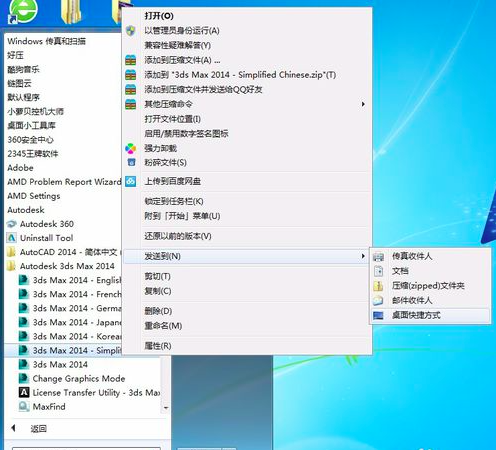Click the archive icon for 添加到压缩文件(A)
496x450 pixels.
click(x=130, y=60)
